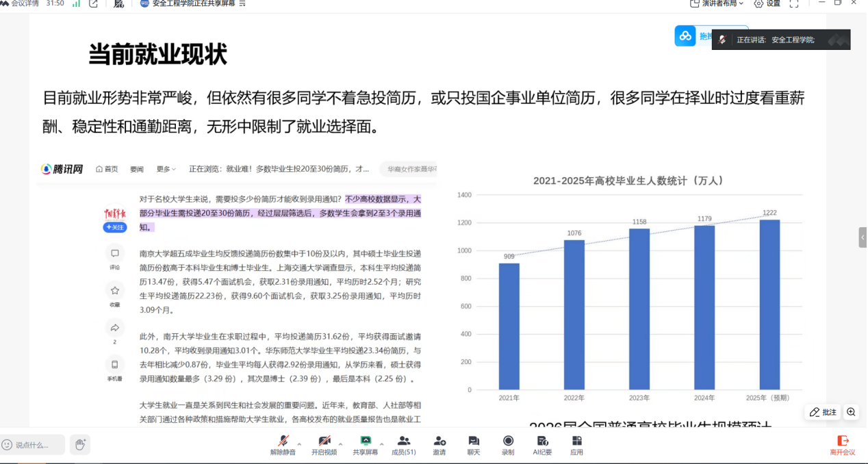Viewport: 868px width, 464px height.
Task: Open the 聊天 chat panel
Action: (x=474, y=445)
